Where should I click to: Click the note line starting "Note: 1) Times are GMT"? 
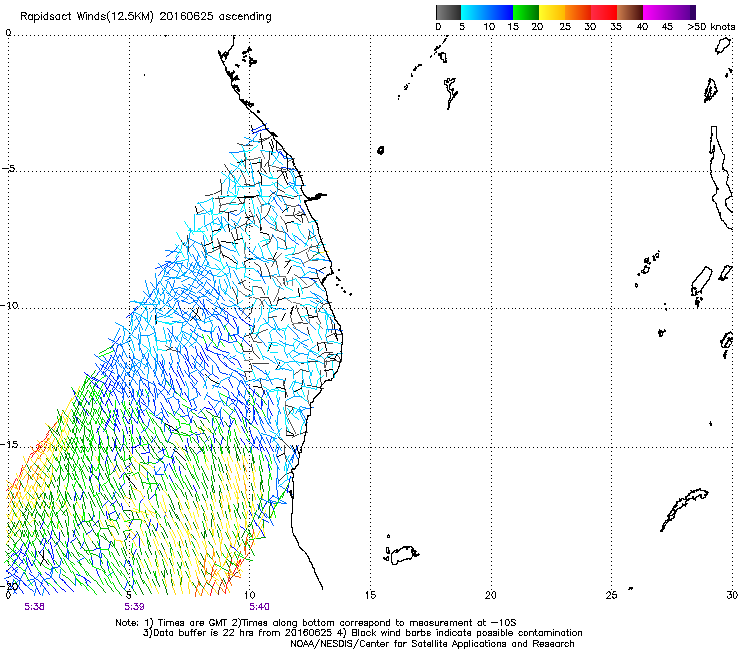click(x=316, y=623)
